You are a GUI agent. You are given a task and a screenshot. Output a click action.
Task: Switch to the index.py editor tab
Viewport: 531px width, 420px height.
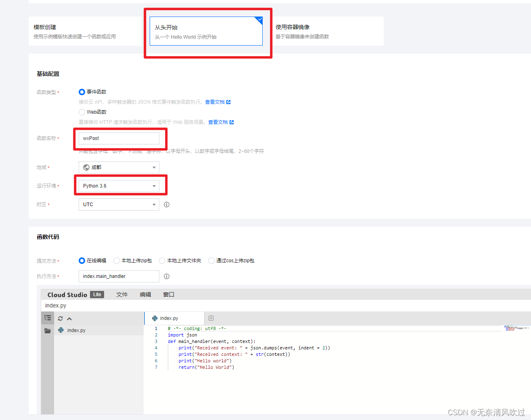[x=174, y=318]
